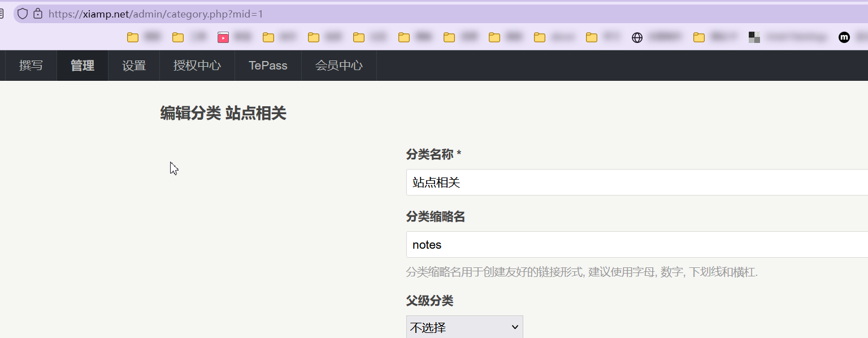Open the 设置 menu
The width and height of the screenshot is (868, 338).
[134, 65]
